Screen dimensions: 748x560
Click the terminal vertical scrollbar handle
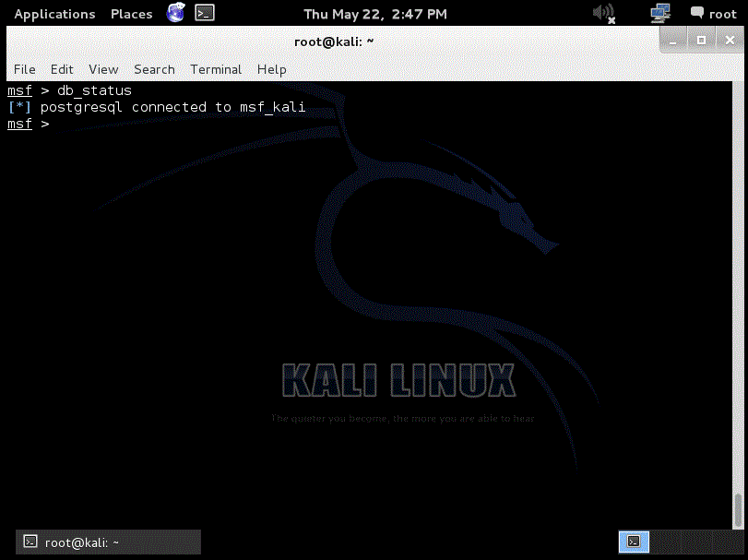pyautogui.click(x=738, y=509)
